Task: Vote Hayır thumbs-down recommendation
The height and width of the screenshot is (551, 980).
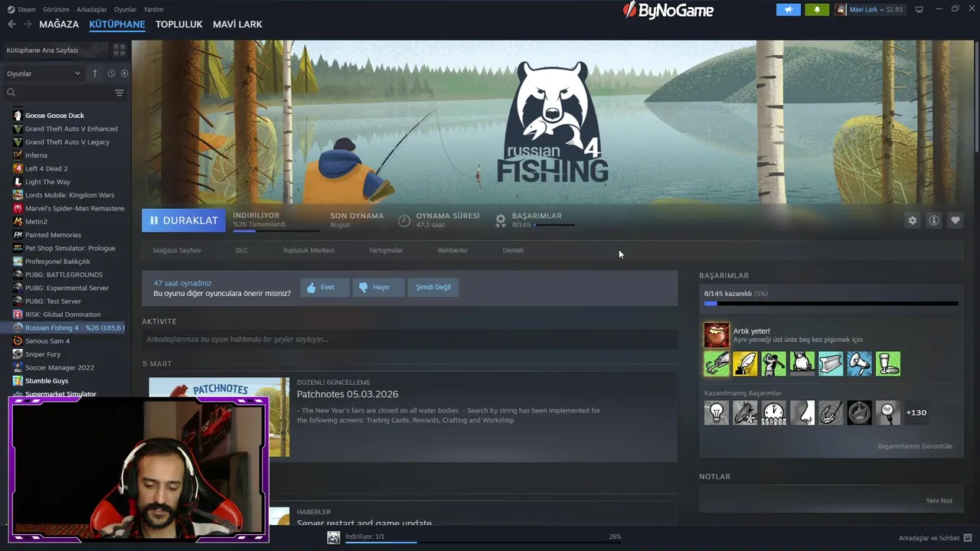Action: 378,287
